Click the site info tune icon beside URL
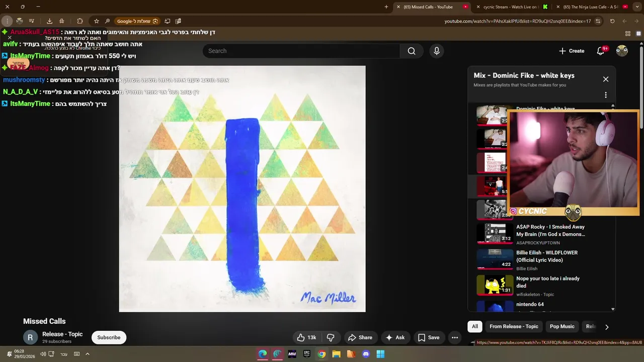 click(x=598, y=21)
